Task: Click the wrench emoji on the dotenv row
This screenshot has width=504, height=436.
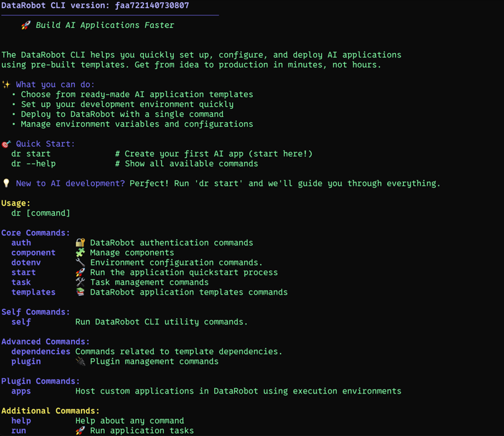Action: pos(80,262)
